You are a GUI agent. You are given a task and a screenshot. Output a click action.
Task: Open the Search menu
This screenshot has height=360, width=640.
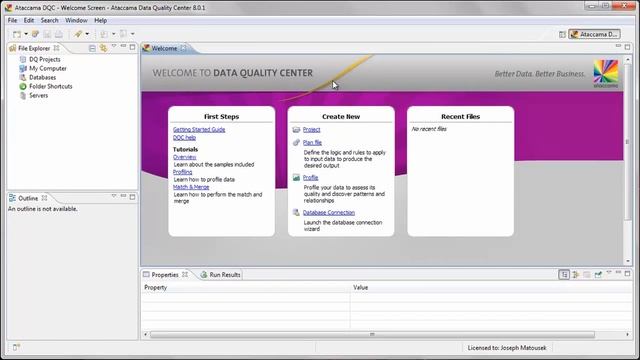tap(49, 20)
